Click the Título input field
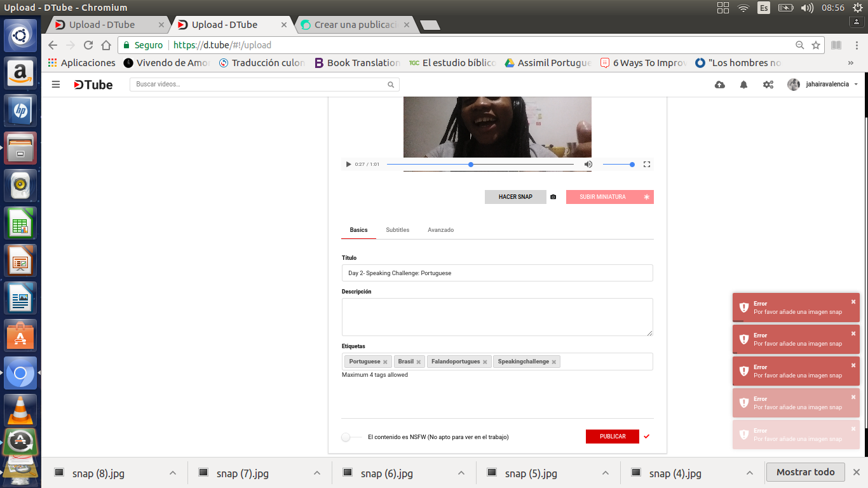Image resolution: width=868 pixels, height=488 pixels. tap(497, 273)
